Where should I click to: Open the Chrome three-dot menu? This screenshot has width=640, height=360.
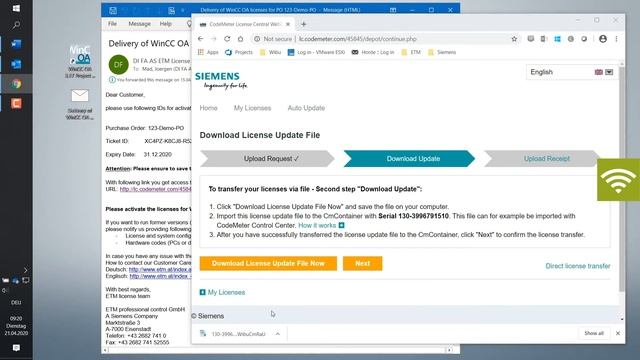click(616, 39)
